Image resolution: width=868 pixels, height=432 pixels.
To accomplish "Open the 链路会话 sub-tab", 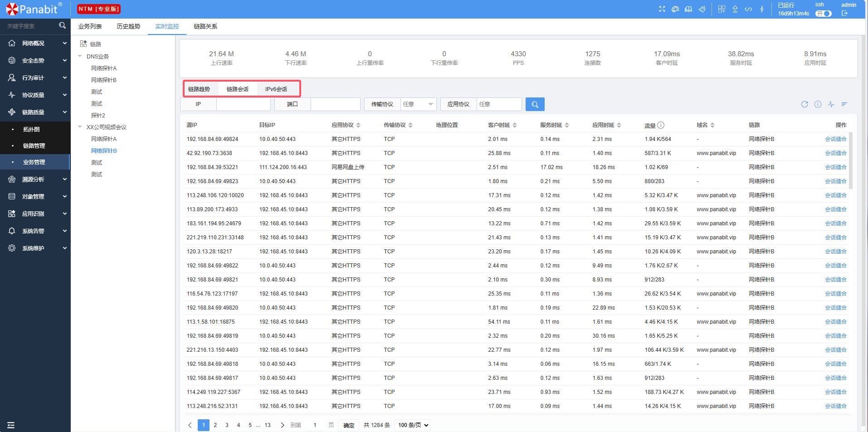I will pos(238,89).
